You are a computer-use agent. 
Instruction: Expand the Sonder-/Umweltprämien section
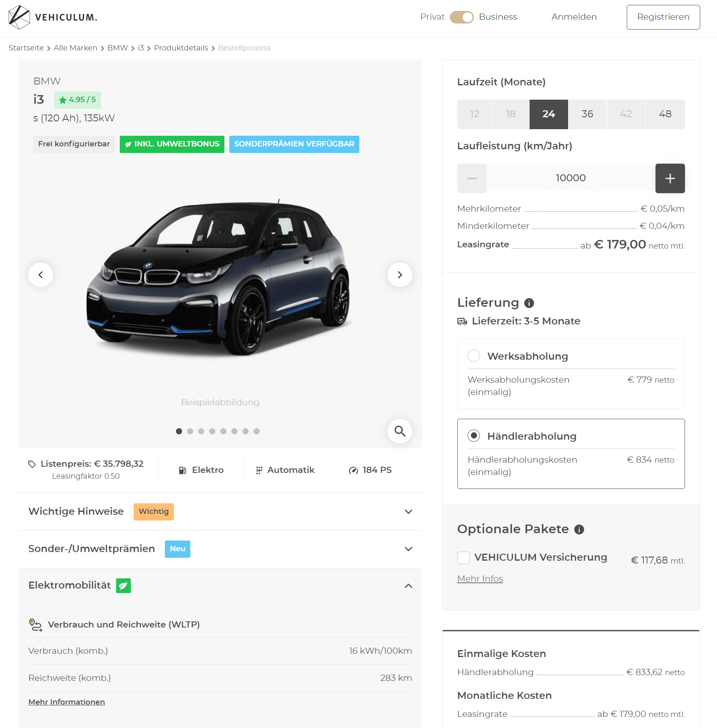408,549
